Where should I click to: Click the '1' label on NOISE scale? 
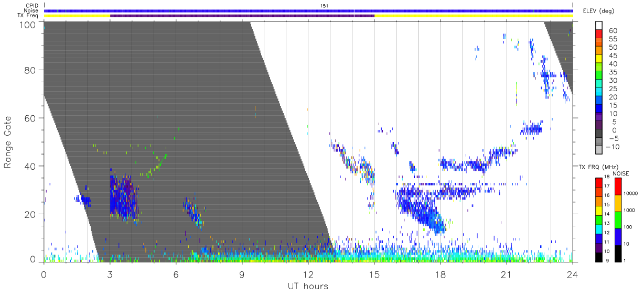626,260
